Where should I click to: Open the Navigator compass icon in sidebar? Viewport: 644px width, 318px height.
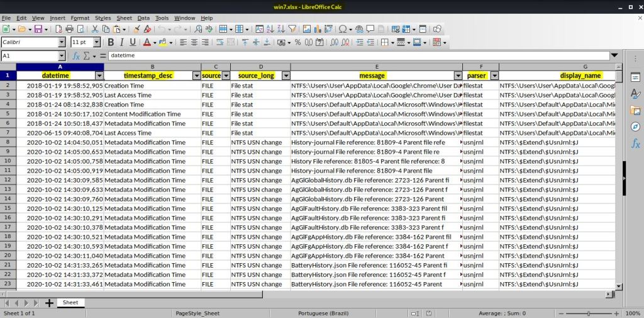coord(635,127)
